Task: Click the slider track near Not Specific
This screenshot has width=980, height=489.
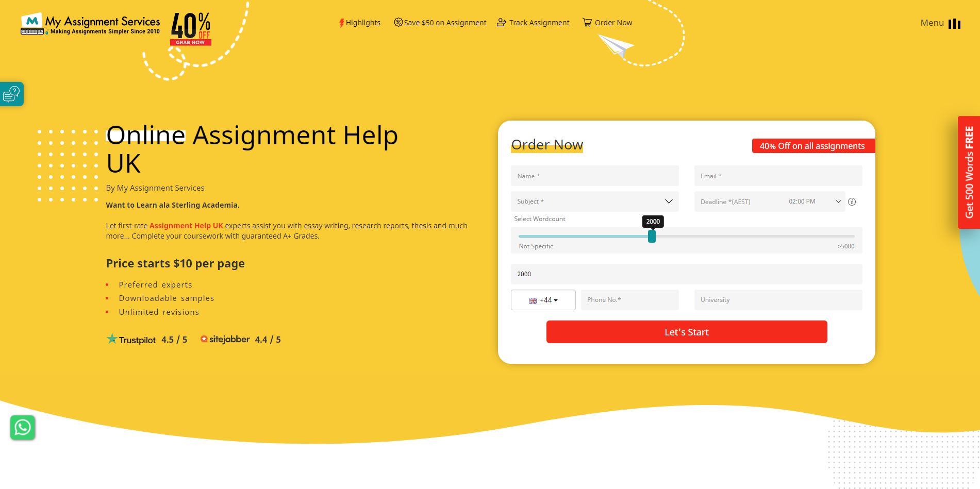Action: click(x=536, y=237)
